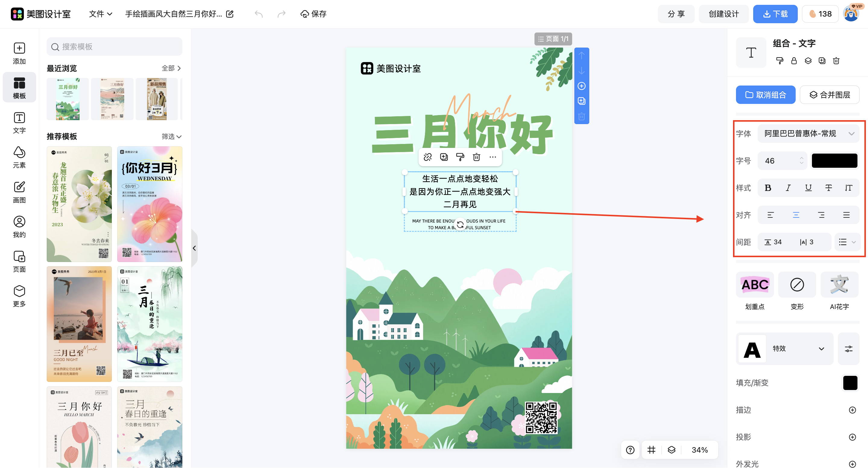Delete the selected text via floating toolbar trash icon

tap(476, 157)
